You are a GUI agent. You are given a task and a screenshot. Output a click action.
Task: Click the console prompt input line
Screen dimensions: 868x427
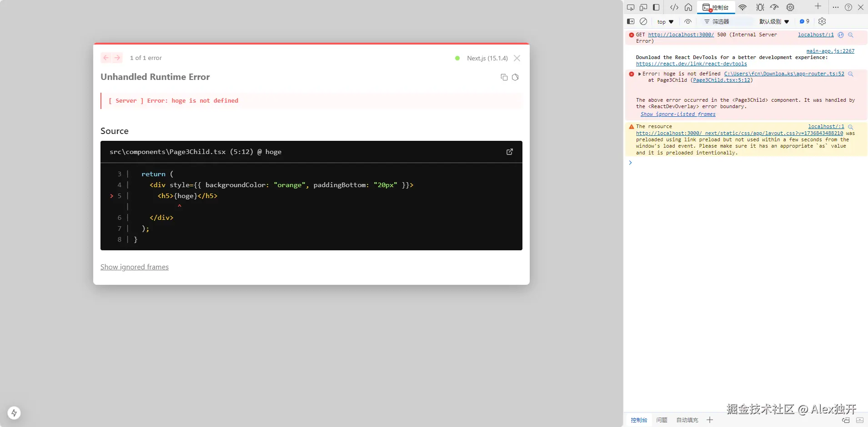pos(746,163)
